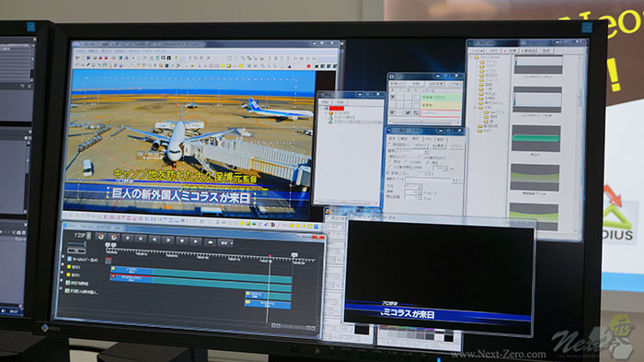
Task: Select the teal-green bar template thumbnail
Action: coord(536,139)
